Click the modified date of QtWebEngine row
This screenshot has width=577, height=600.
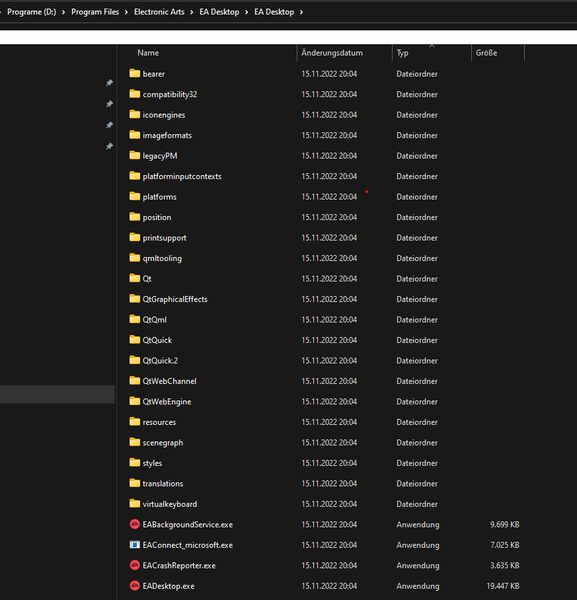329,401
